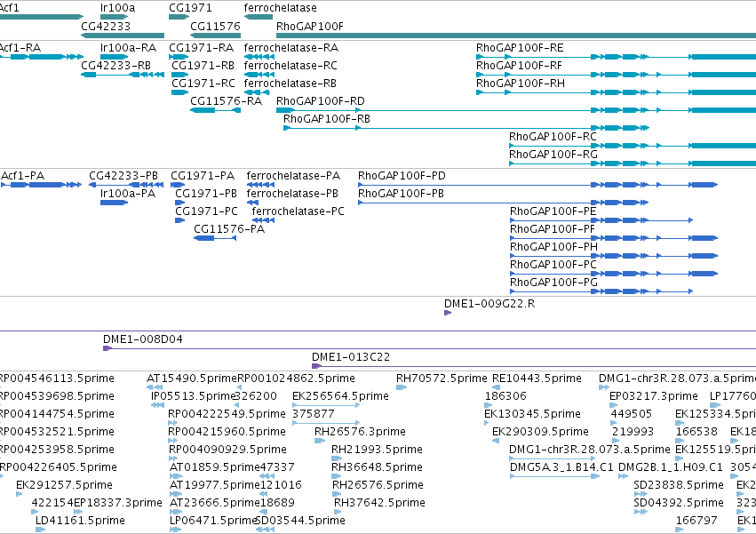Click the Acf1-PA protein label
The height and width of the screenshot is (534, 756).
(23, 176)
